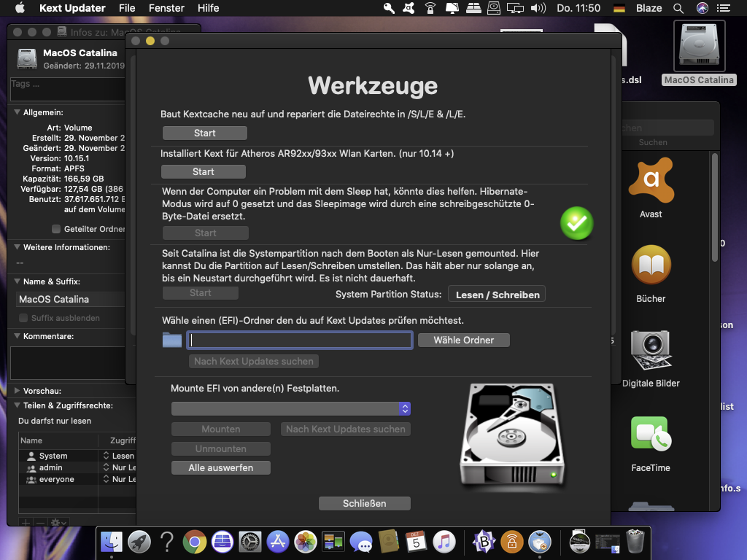Collapse the Teilen & Zugriffsrechte section
Image resolution: width=747 pixels, height=560 pixels.
[x=18, y=405]
